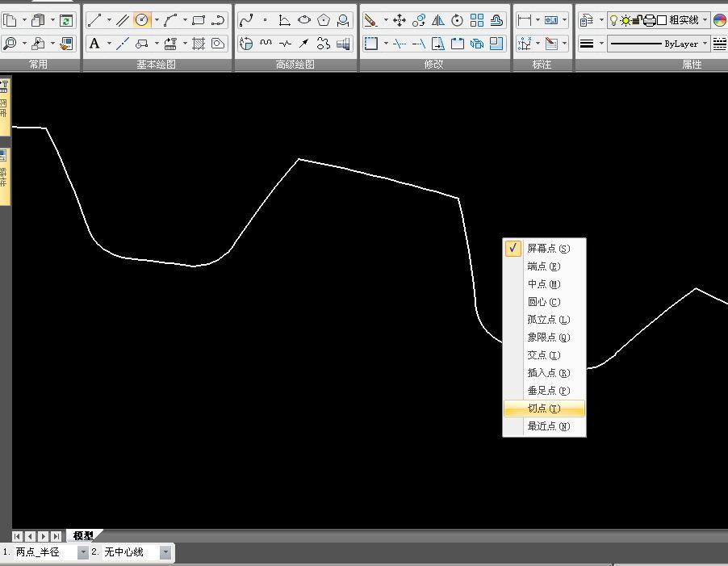The image size is (728, 566).
Task: Choose 切点 from the snap menu
Action: (544, 409)
